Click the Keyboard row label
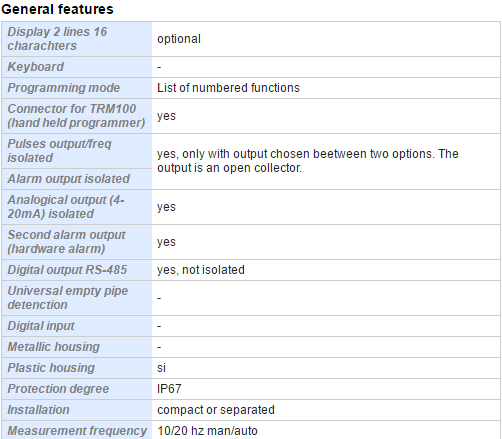This screenshot has height=439, width=502. tap(36, 67)
